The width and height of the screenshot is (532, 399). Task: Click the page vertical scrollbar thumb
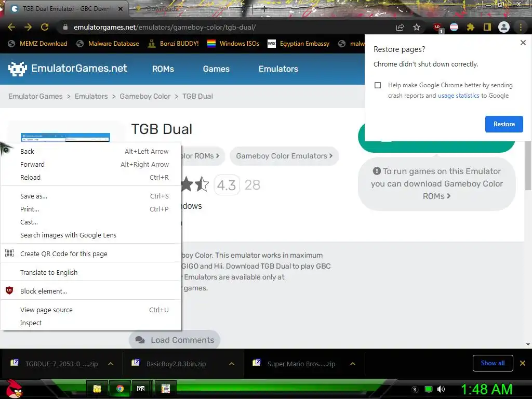[x=528, y=166]
